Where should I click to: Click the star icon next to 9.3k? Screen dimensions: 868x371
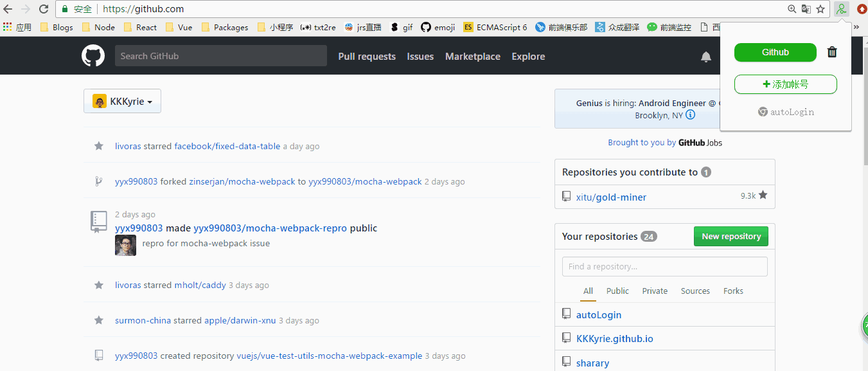(x=763, y=195)
